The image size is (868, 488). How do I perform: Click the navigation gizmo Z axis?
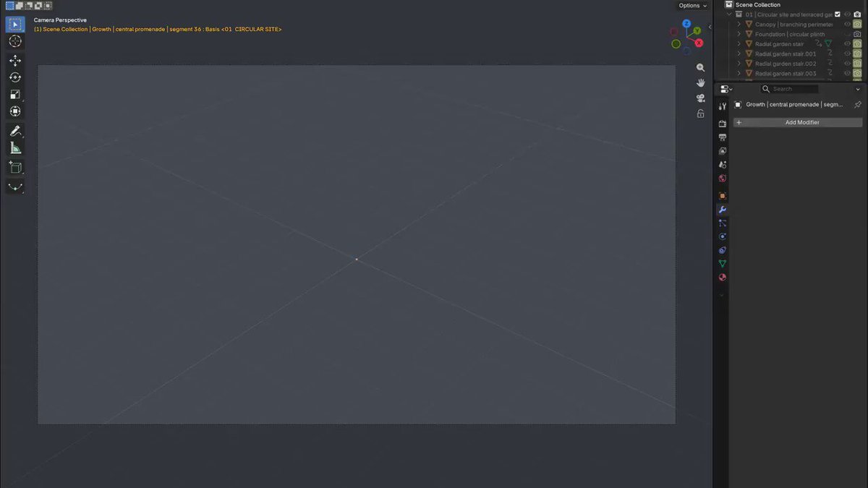[686, 24]
